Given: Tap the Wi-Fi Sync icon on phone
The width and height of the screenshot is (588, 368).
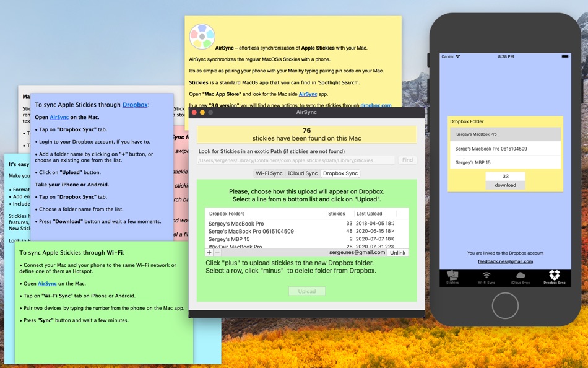Looking at the screenshot, I should 486,278.
